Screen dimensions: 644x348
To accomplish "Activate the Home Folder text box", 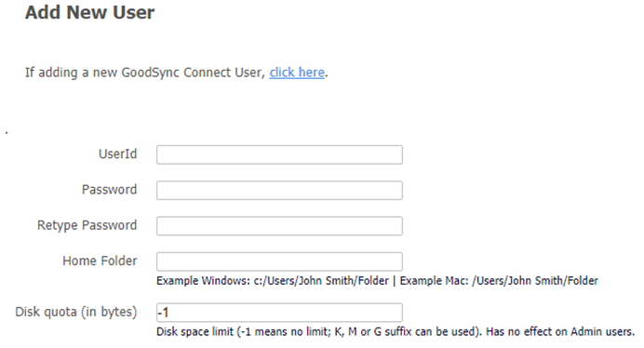I will 279,261.
